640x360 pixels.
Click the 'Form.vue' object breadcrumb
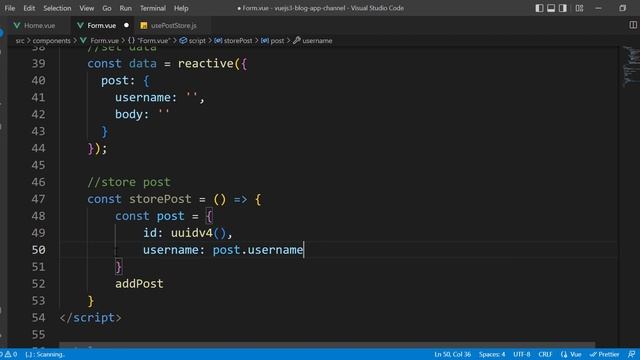click(x=149, y=40)
